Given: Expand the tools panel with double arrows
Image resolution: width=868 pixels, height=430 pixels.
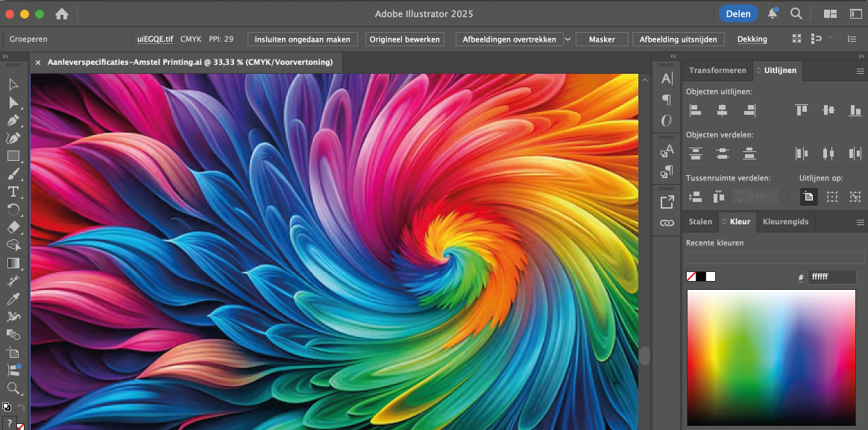Looking at the screenshot, I should pyautogui.click(x=5, y=57).
